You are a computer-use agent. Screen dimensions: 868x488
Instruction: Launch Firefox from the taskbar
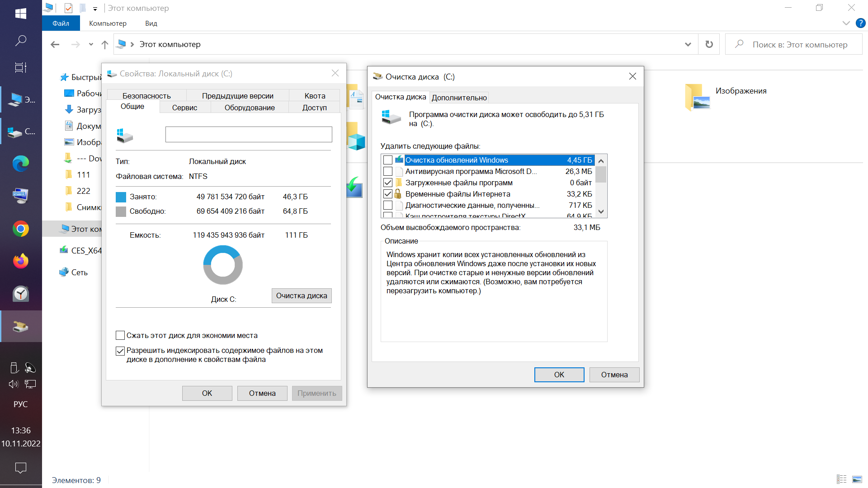tap(21, 261)
